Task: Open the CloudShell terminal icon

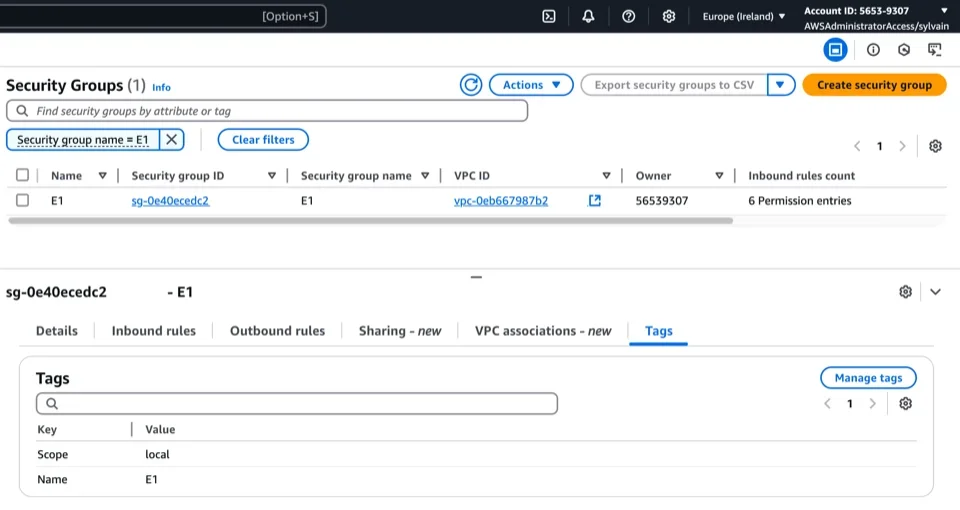Action: tap(549, 16)
